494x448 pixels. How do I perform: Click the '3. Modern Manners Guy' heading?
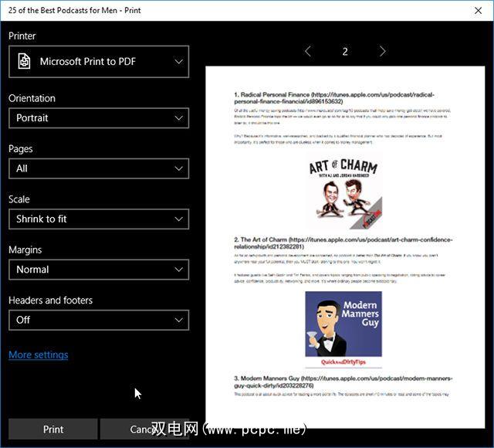point(343,382)
